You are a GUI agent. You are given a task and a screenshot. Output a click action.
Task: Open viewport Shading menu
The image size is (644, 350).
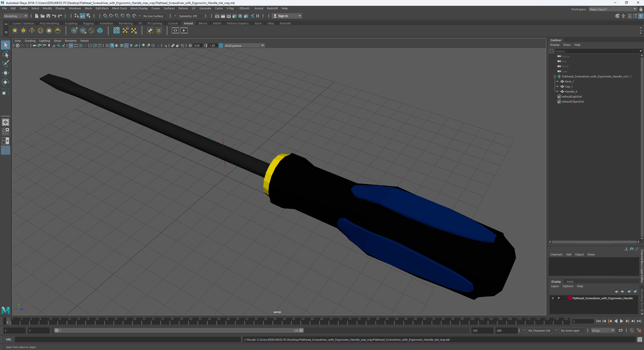tap(30, 41)
